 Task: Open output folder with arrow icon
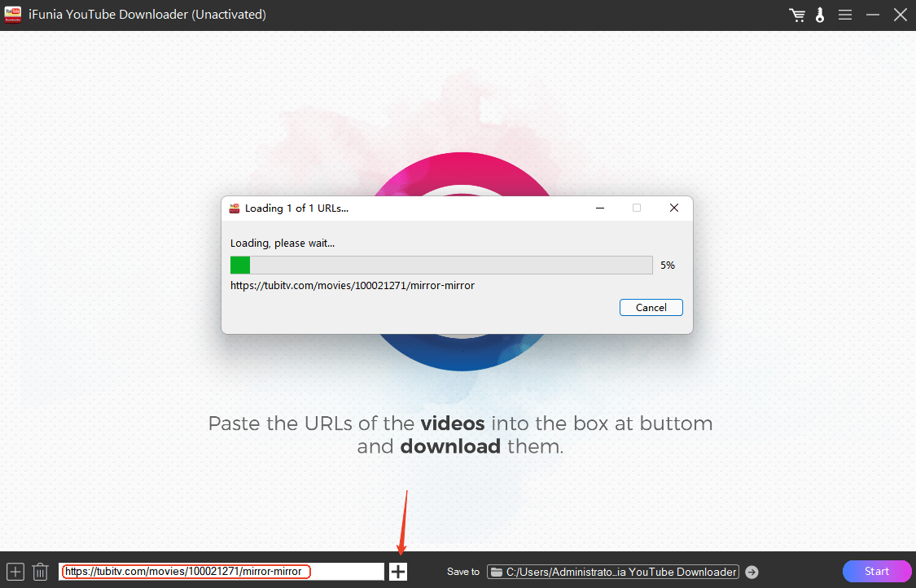pyautogui.click(x=752, y=572)
